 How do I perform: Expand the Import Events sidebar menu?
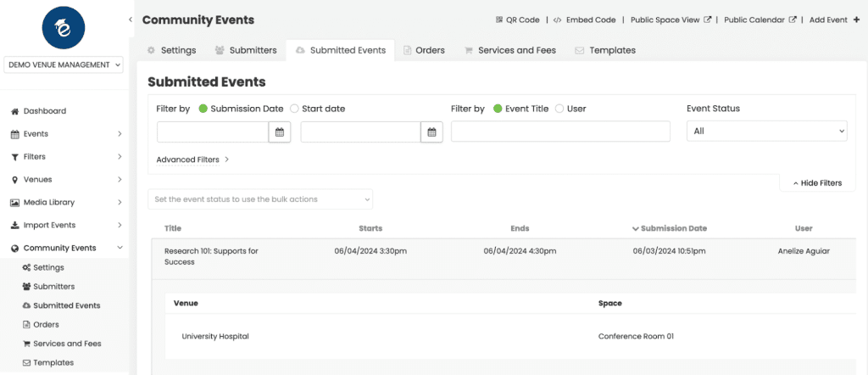[120, 226]
